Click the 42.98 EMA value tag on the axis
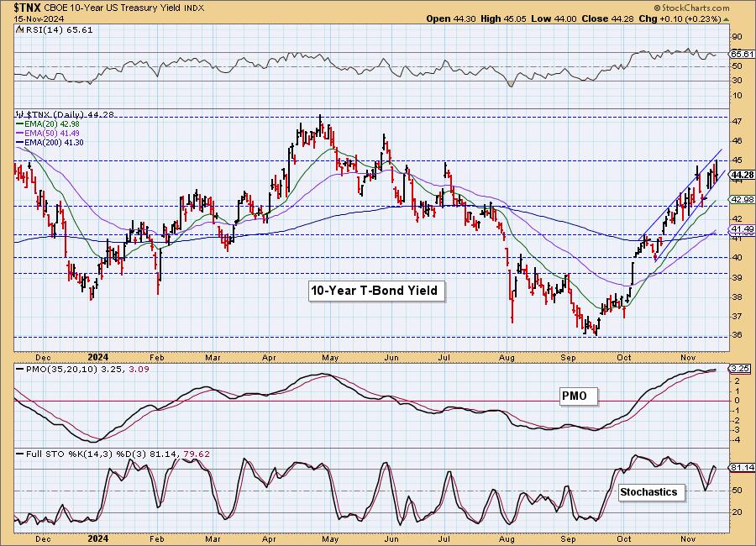The height and width of the screenshot is (546, 756). click(x=743, y=199)
